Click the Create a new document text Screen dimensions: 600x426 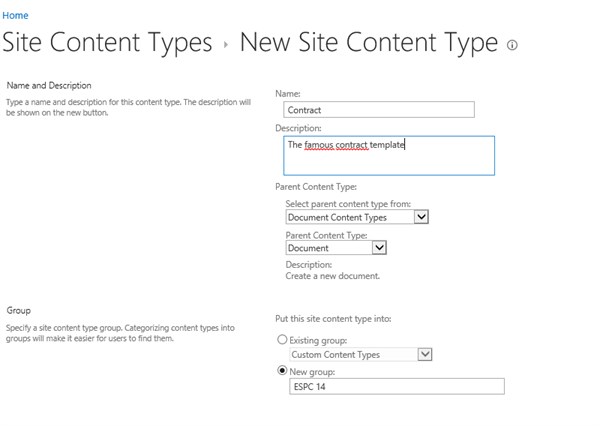point(333,275)
